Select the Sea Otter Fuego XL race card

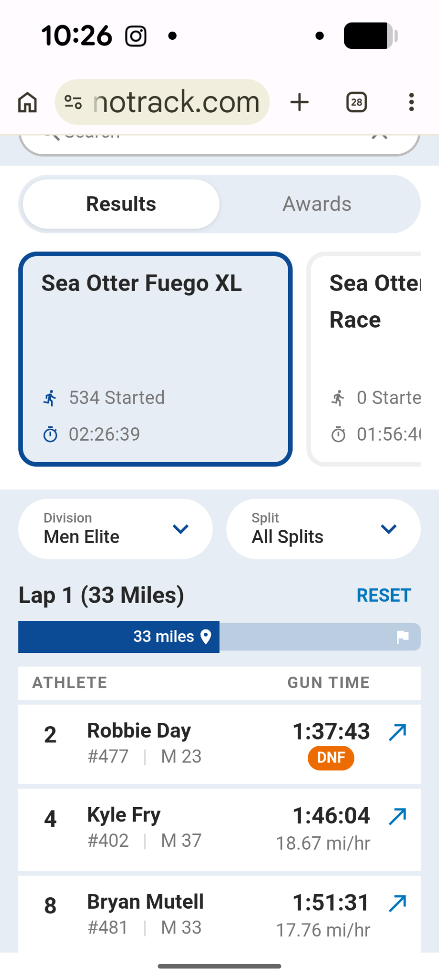[155, 359]
